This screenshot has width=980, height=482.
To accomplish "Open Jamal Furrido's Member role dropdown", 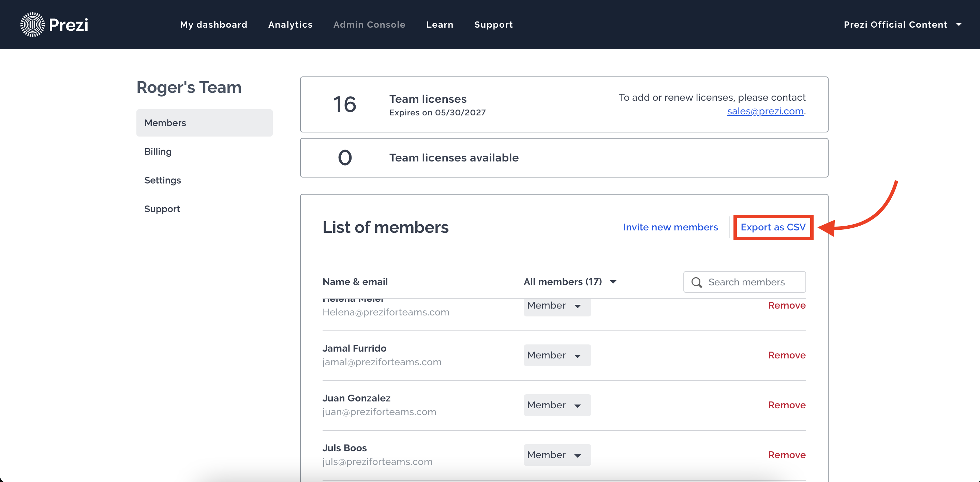I will (x=556, y=355).
